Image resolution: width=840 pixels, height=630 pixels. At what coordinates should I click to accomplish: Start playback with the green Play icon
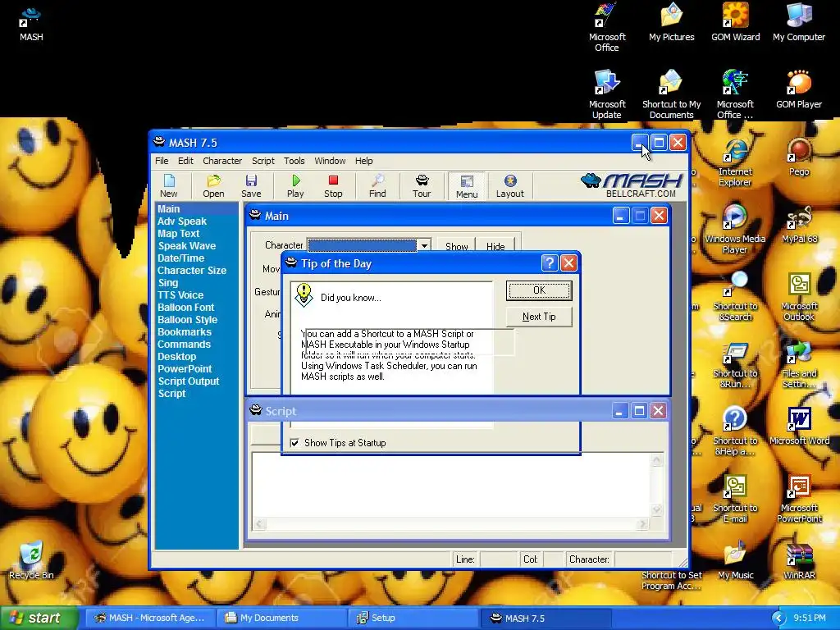pos(295,186)
